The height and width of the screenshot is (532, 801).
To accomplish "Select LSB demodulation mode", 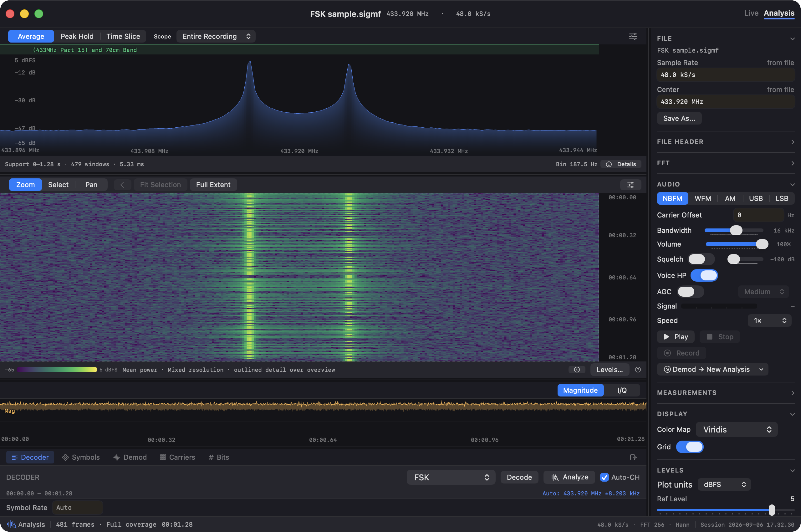I will click(x=782, y=198).
